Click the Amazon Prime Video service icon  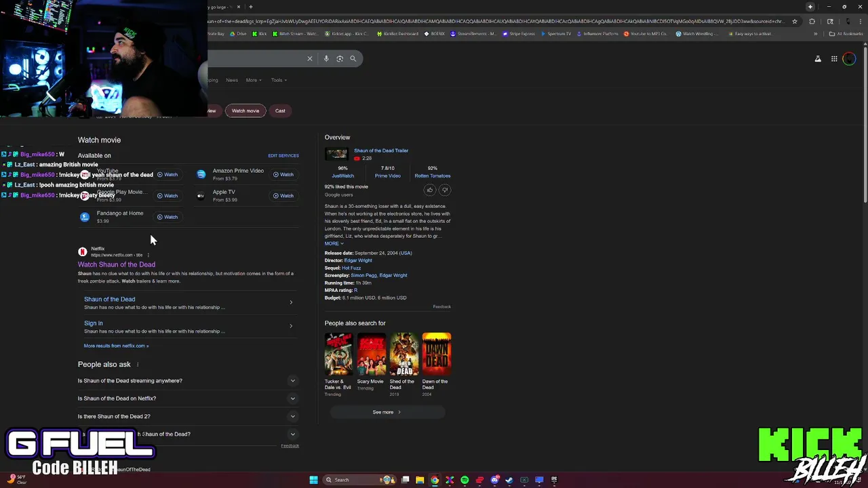201,174
